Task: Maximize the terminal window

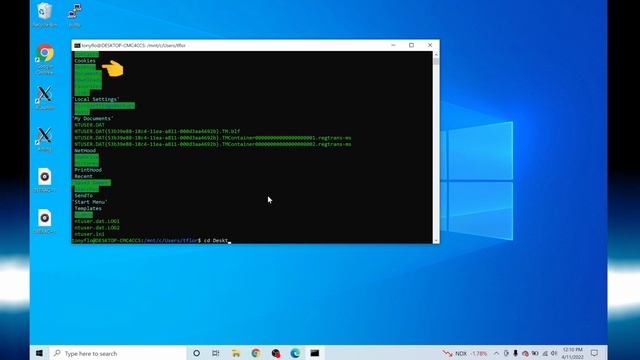Action: 411,45
